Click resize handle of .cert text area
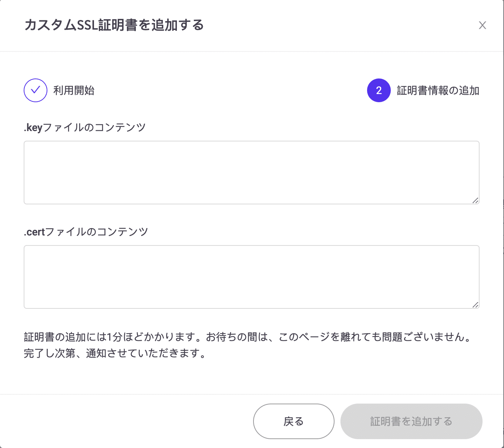 tap(476, 305)
